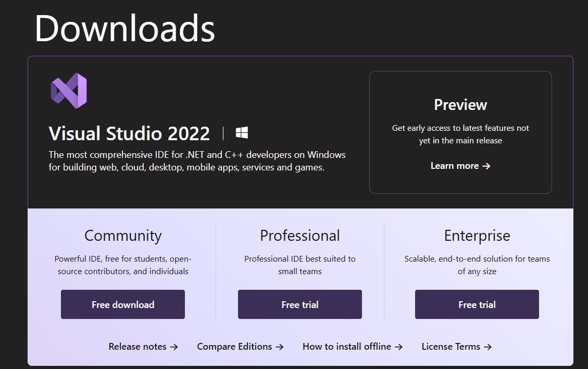The height and width of the screenshot is (369, 588).
Task: Download Community edition with Free download button
Action: click(x=122, y=304)
